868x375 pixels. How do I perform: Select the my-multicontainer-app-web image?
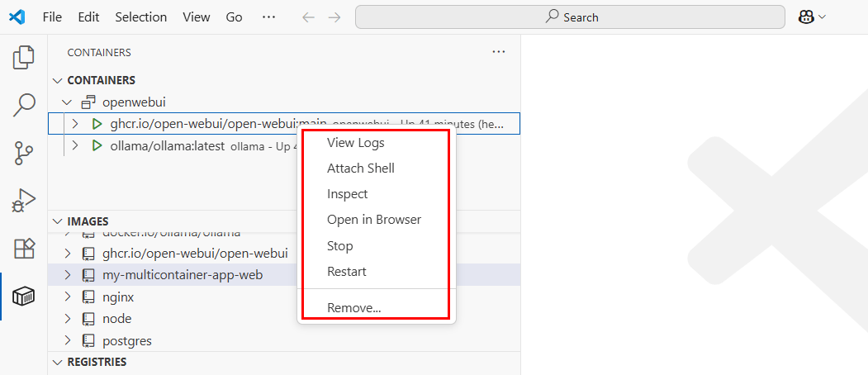pyautogui.click(x=183, y=274)
